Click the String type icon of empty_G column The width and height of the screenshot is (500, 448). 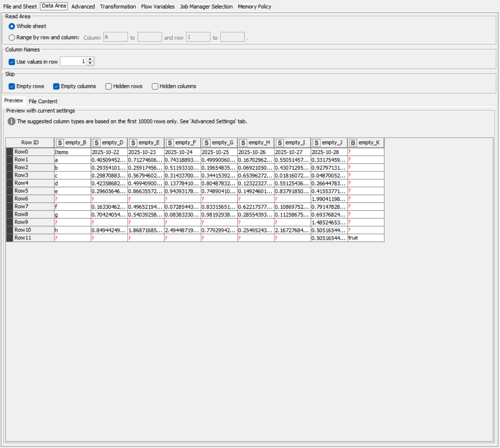coord(206,143)
